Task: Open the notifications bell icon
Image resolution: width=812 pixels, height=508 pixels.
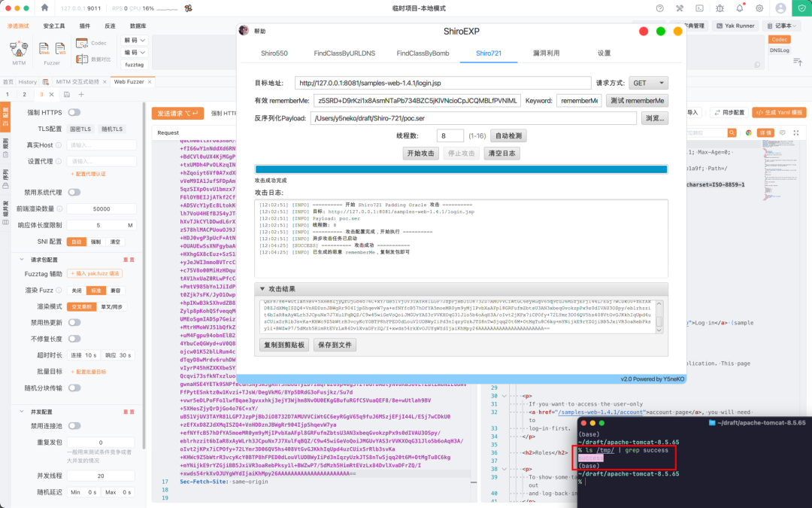Action: coord(740,8)
